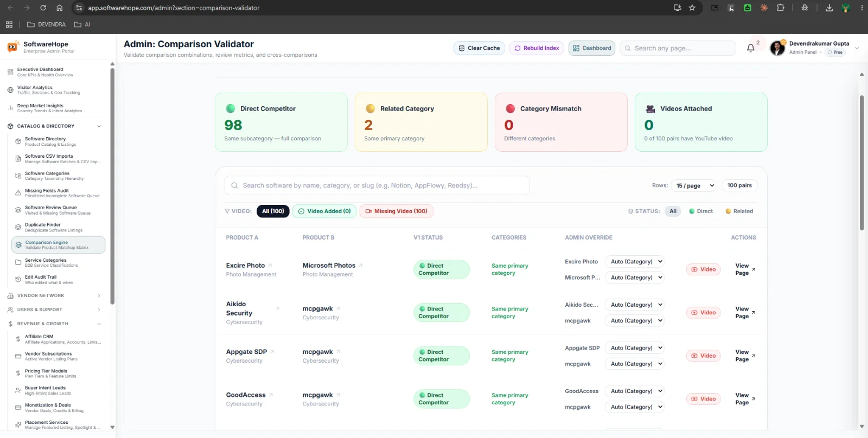Screen dimensions: 868x438
Task: Click the browser home icon
Action: pyautogui.click(x=60, y=8)
